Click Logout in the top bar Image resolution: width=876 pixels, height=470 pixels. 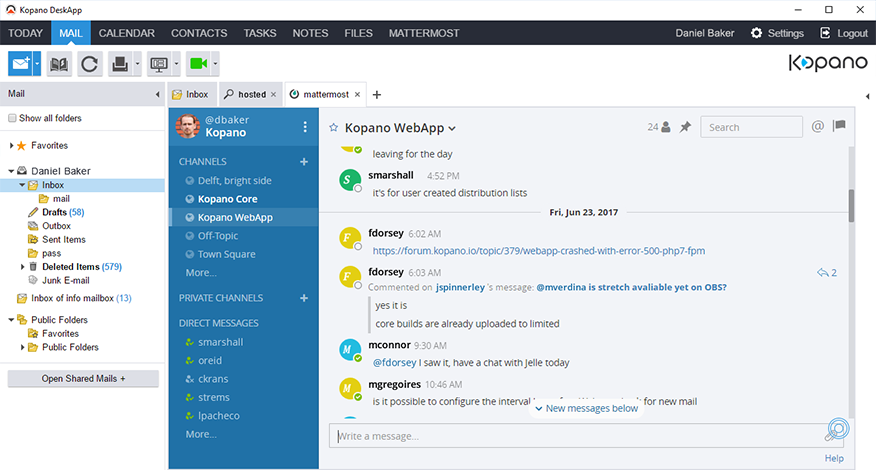tap(844, 33)
